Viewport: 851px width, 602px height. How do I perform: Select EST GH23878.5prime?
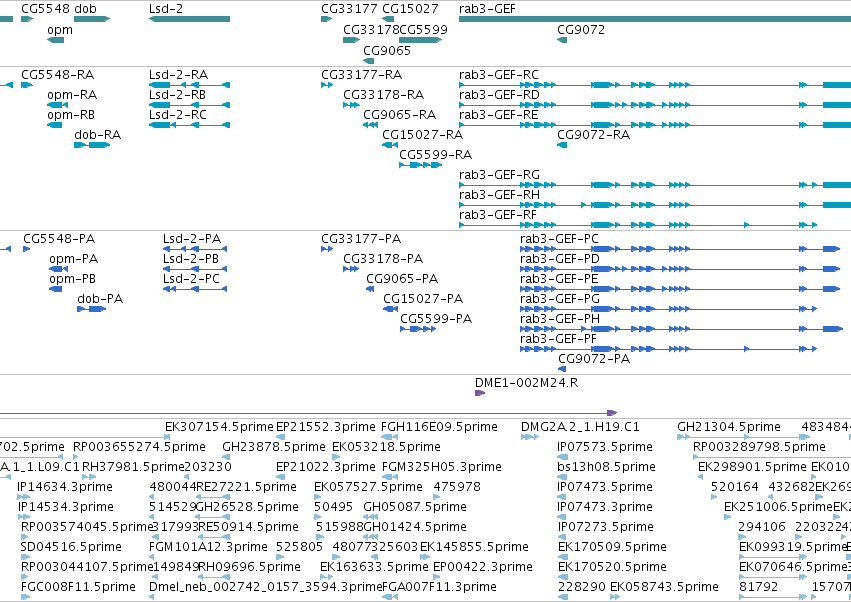click(274, 447)
